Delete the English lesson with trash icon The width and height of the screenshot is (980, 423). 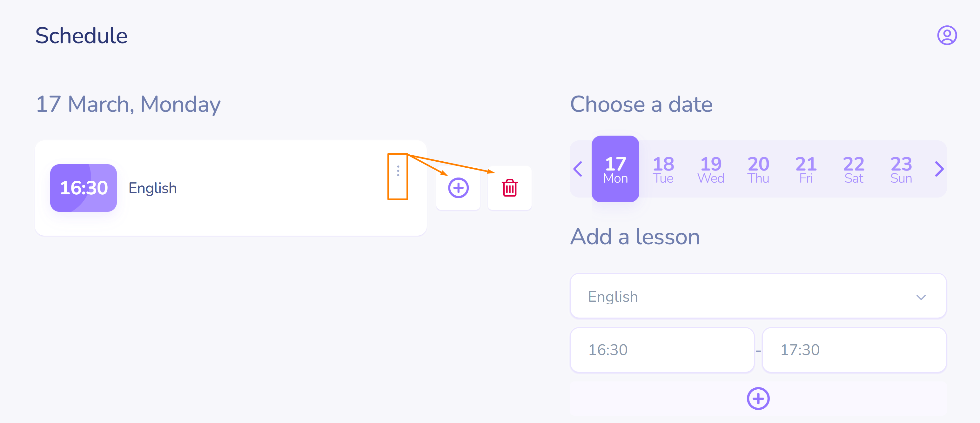pyautogui.click(x=509, y=188)
